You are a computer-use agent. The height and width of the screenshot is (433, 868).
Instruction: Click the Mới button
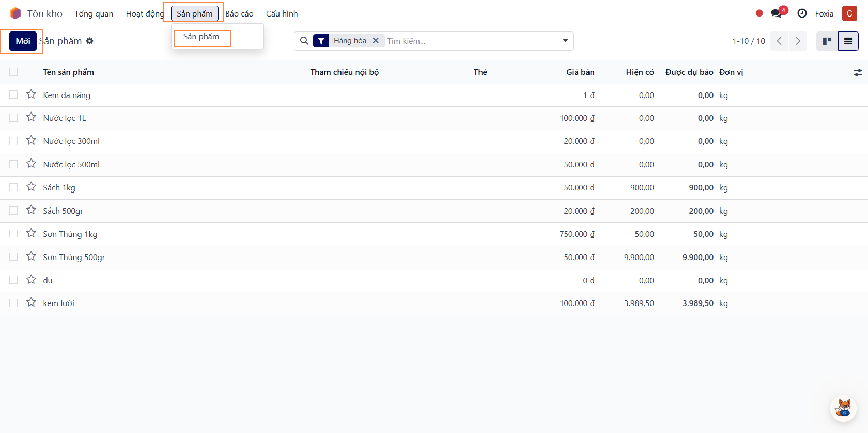click(x=23, y=41)
